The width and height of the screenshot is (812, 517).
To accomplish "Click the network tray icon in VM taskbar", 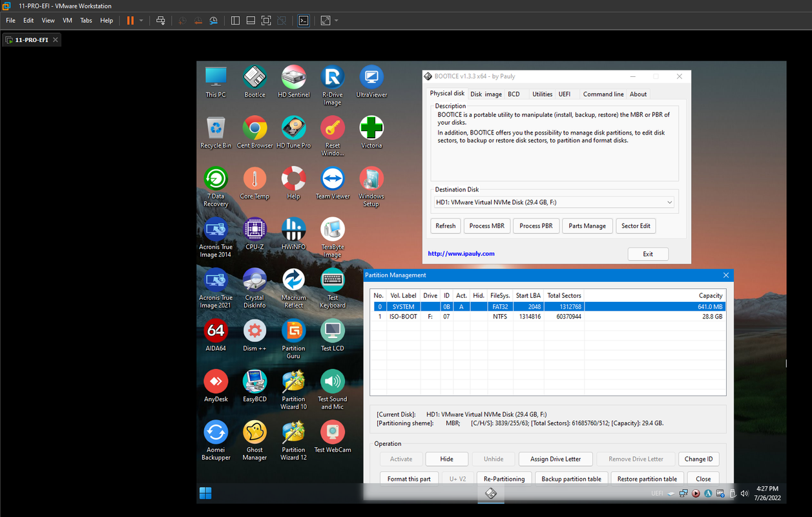I will [683, 494].
